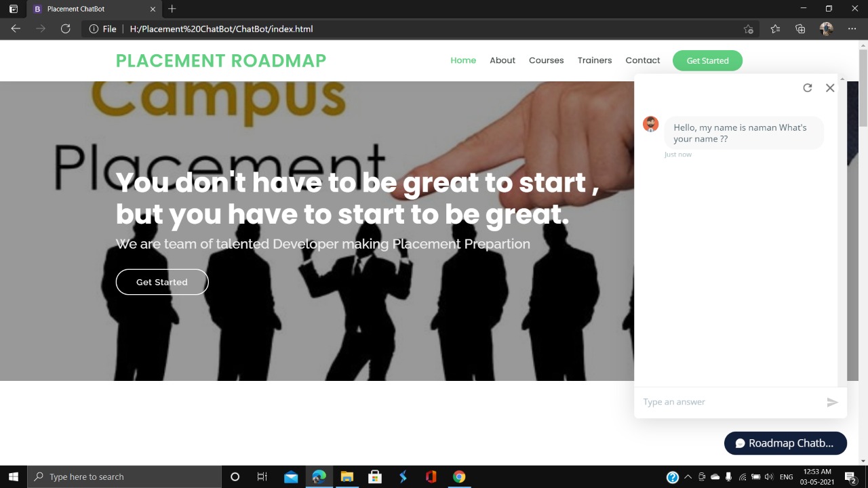
Task: Click the browser profile avatar
Action: 826,28
